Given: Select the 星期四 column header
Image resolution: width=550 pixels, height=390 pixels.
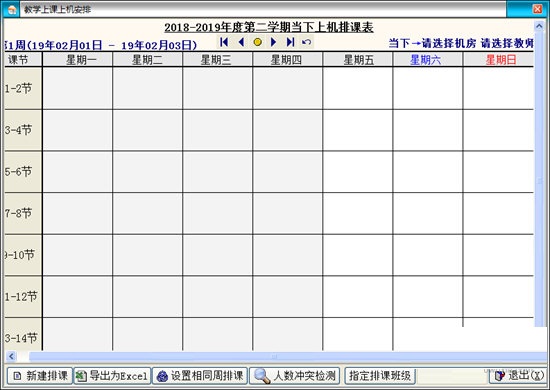Looking at the screenshot, I should point(288,60).
